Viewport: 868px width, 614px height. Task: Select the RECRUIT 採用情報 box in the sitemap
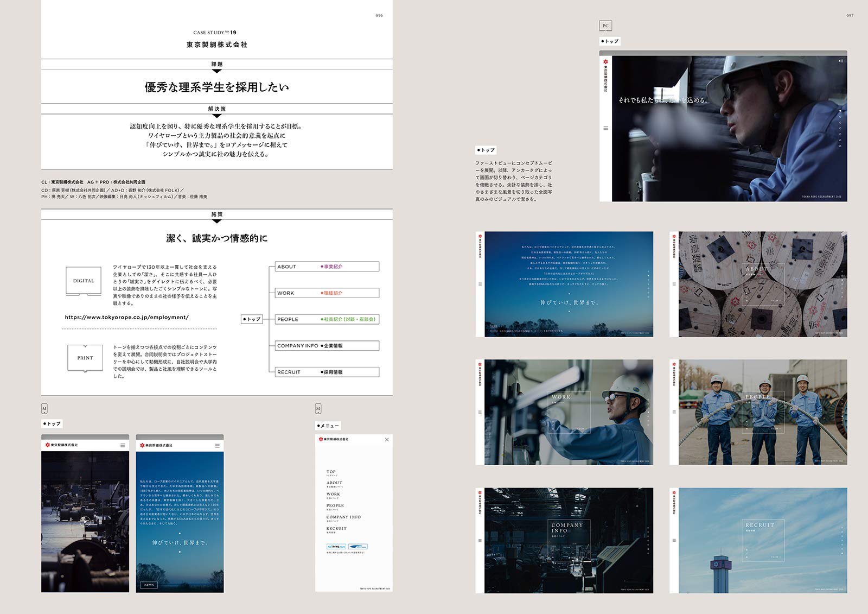tap(327, 372)
